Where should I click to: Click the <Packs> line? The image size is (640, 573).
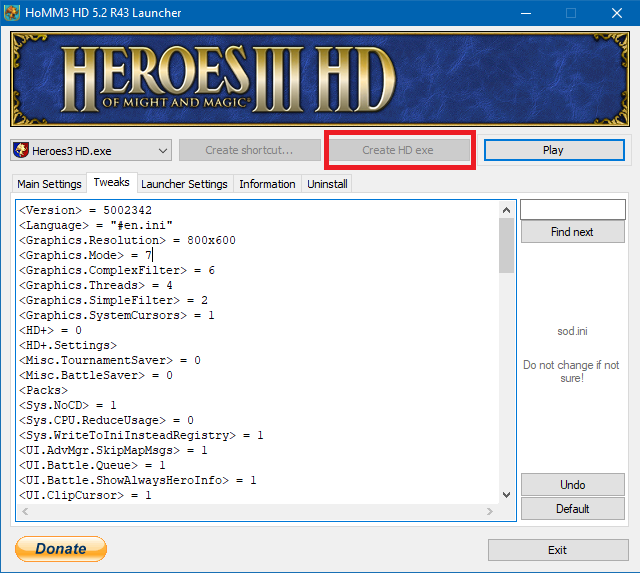pyautogui.click(x=43, y=390)
